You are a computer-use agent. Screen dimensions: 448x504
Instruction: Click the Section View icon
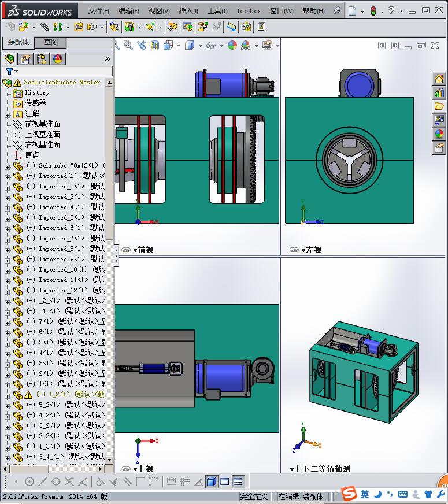[x=155, y=45]
